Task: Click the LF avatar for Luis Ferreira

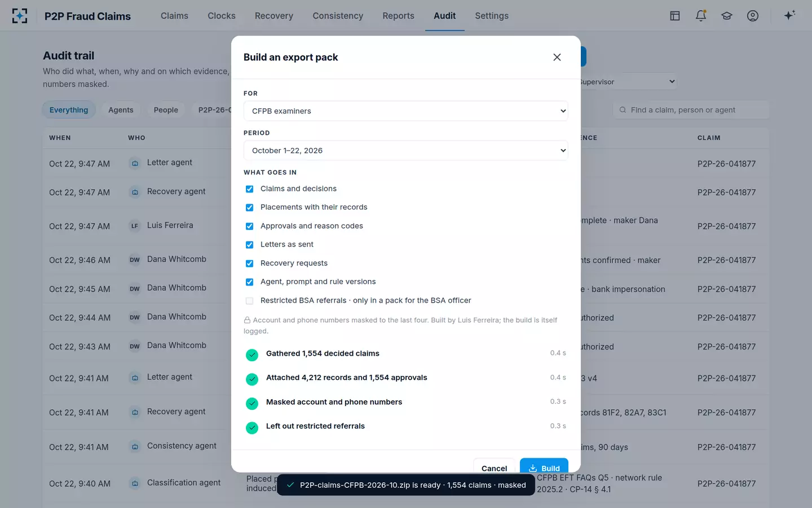Action: click(135, 226)
